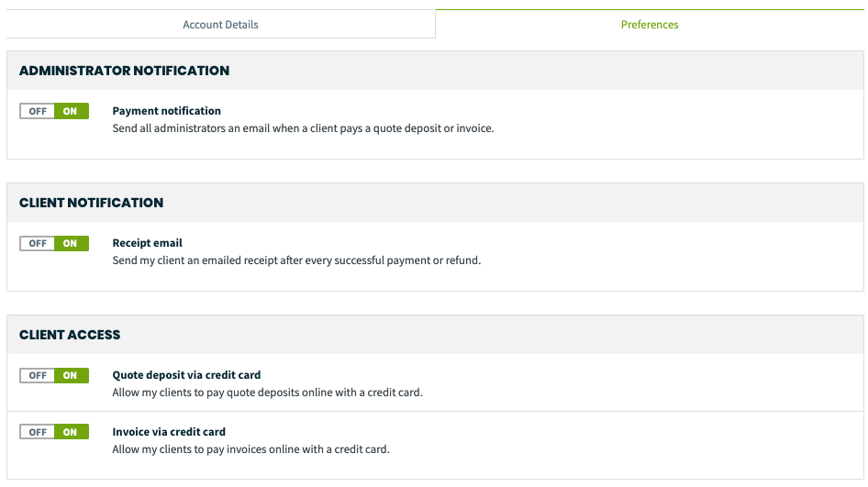This screenshot has width=868, height=487.
Task: Click ON side of Invoice credit card switch
Action: coord(71,432)
